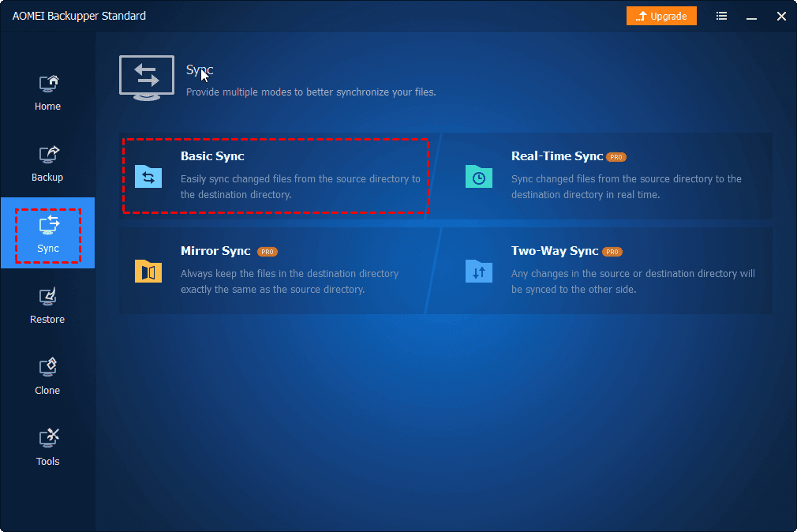The height and width of the screenshot is (532, 797).
Task: Click the orange Upgrade button
Action: (661, 17)
